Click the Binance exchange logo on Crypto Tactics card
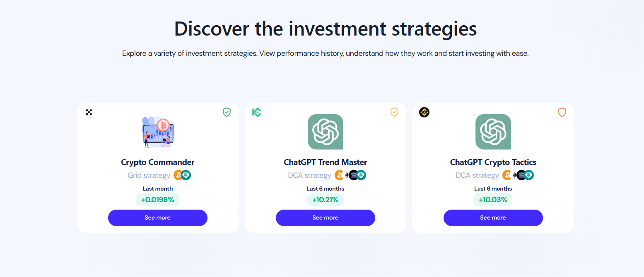Screen dimensions: 644x277 pos(424,112)
